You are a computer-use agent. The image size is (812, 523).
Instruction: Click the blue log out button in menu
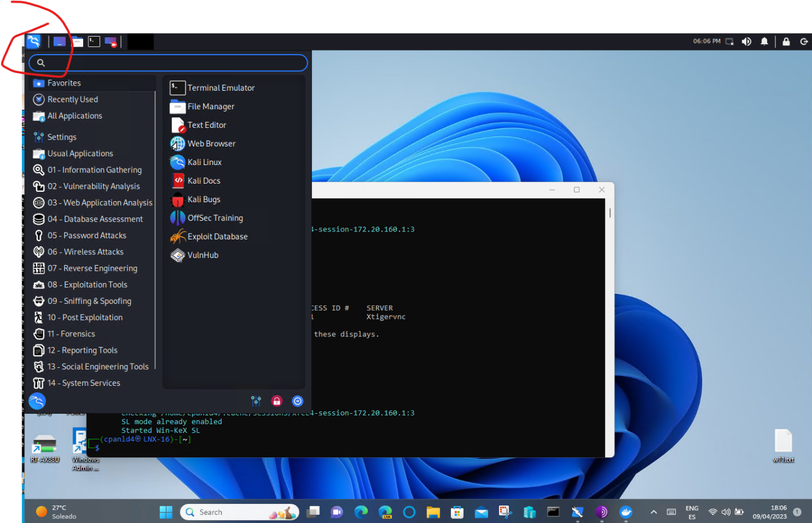point(298,401)
